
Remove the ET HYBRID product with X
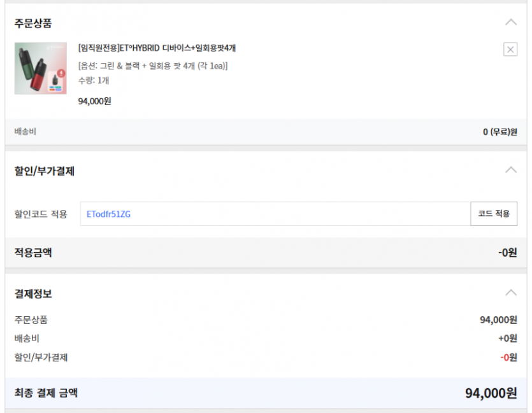pyautogui.click(x=510, y=50)
